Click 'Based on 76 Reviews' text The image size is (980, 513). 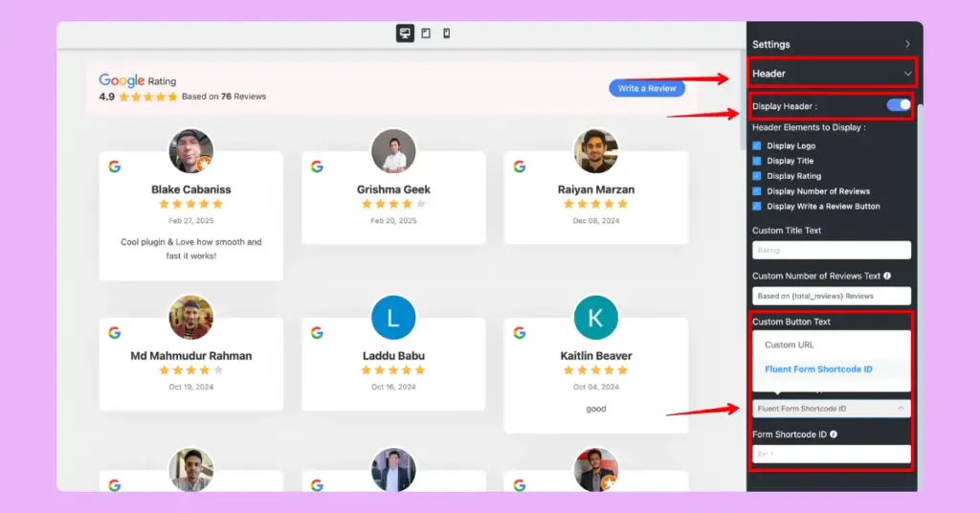[x=224, y=97]
